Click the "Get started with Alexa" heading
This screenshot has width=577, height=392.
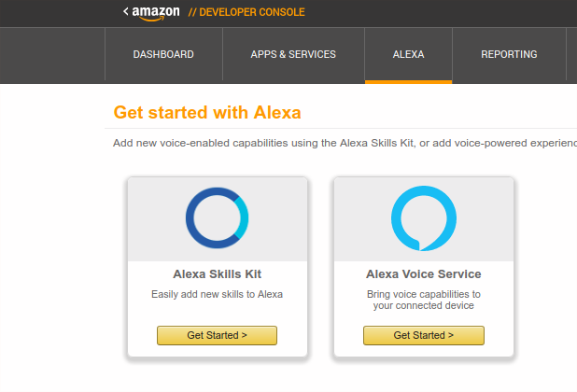click(207, 112)
